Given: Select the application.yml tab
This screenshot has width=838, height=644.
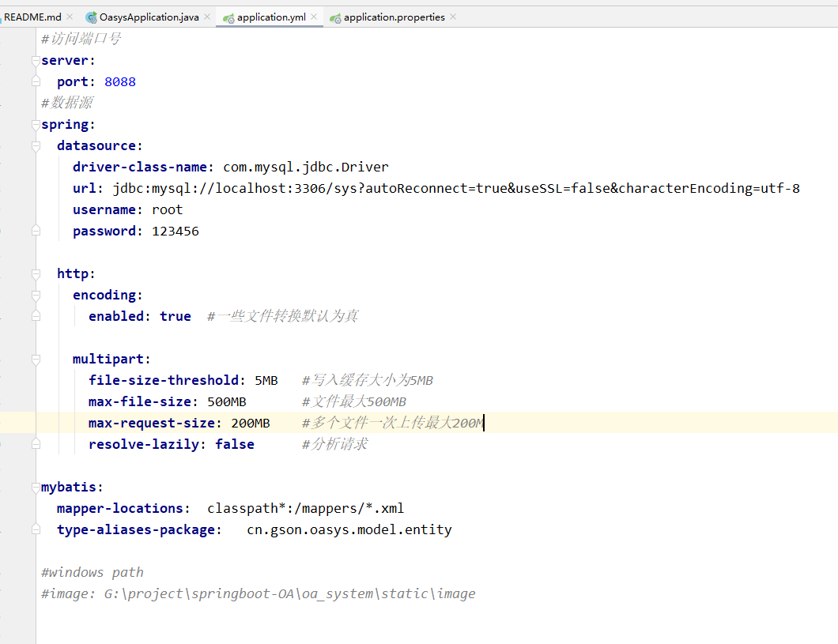Looking at the screenshot, I should 271,17.
